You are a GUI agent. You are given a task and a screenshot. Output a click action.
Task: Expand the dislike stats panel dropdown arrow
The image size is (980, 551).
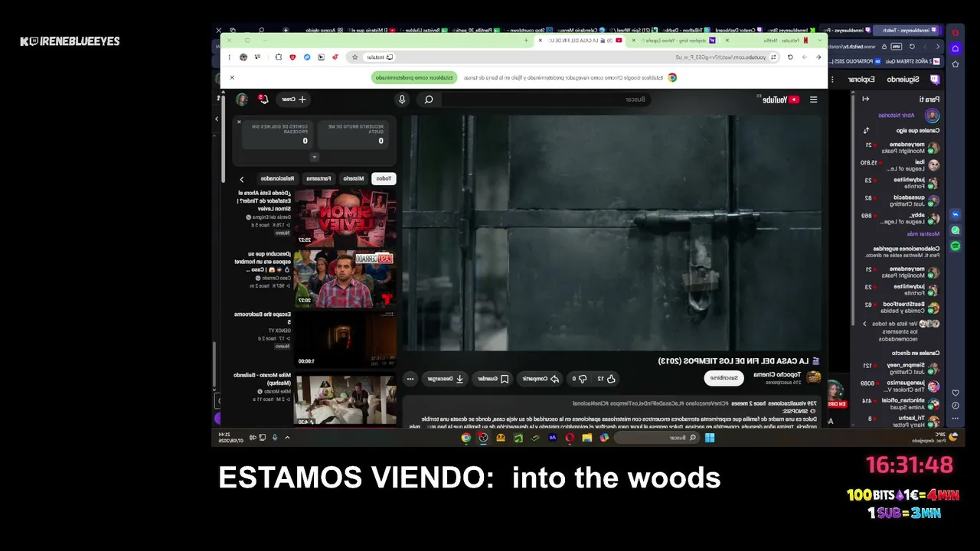[x=314, y=157]
